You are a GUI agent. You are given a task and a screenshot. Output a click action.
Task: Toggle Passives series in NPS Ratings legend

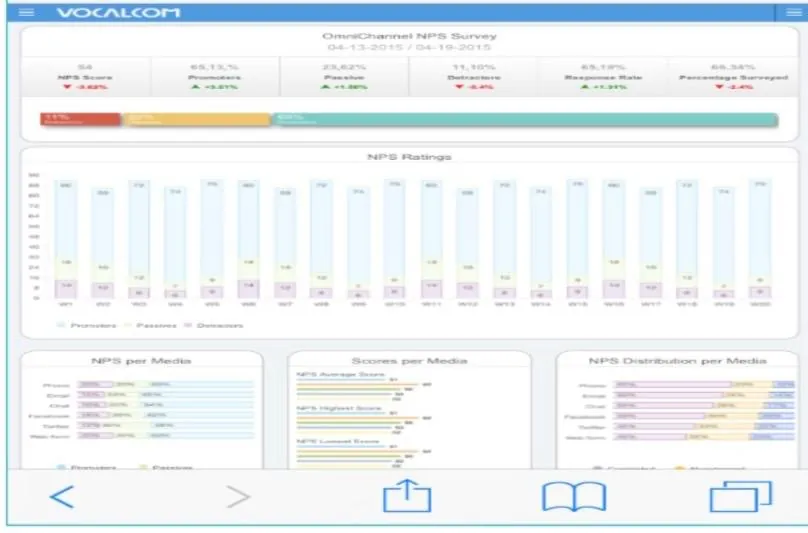tap(150, 325)
